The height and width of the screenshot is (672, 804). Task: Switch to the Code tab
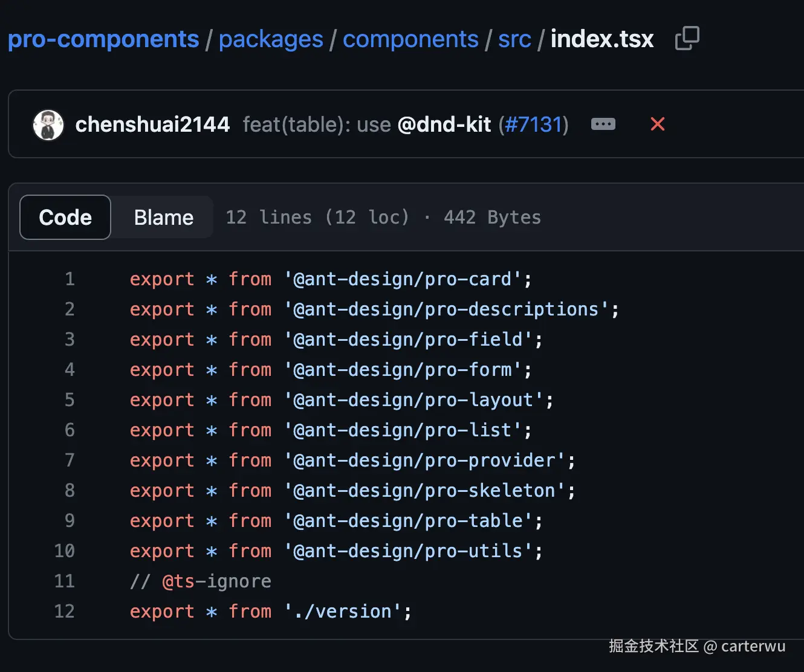(65, 218)
